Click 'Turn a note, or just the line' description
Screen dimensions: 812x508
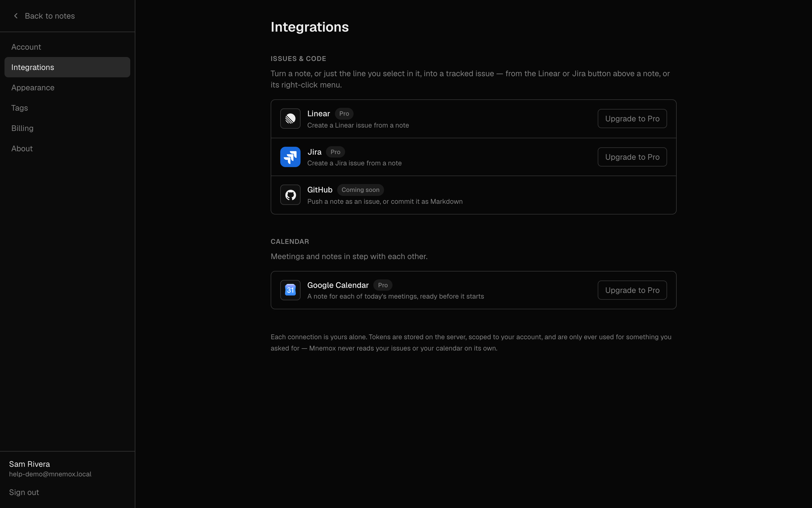click(470, 79)
